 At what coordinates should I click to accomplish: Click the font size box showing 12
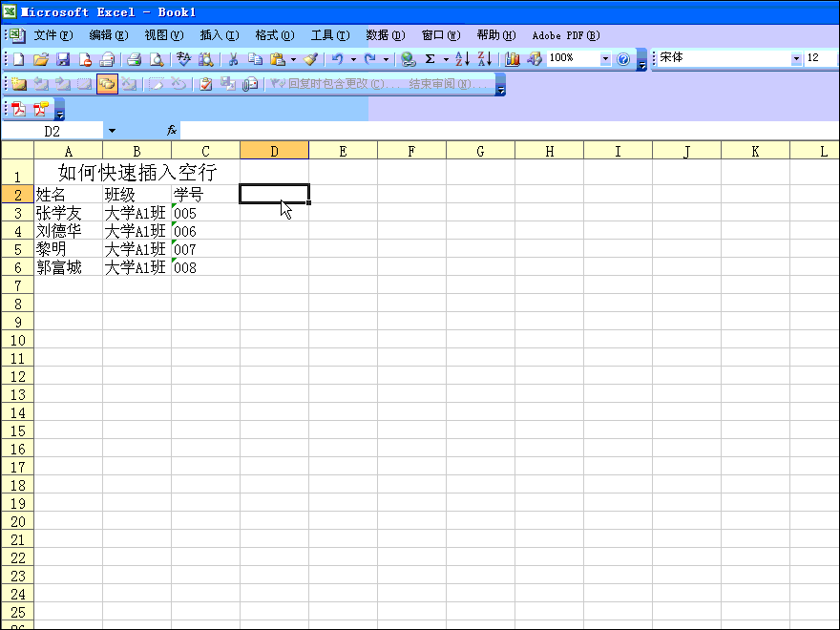821,59
